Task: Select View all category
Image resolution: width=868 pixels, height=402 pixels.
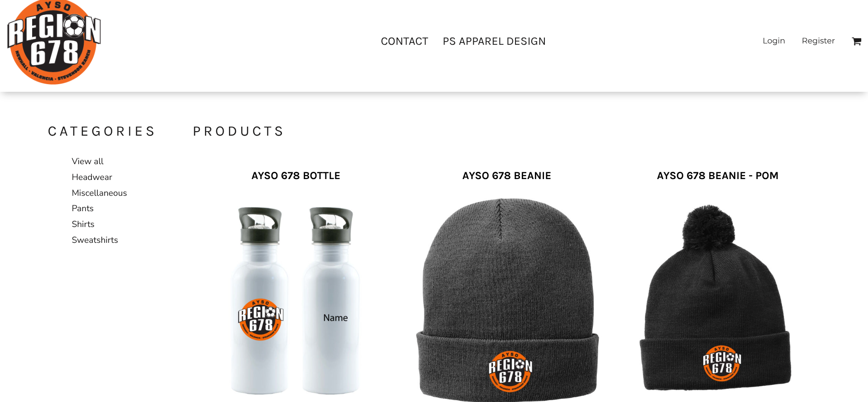Action: pyautogui.click(x=87, y=161)
